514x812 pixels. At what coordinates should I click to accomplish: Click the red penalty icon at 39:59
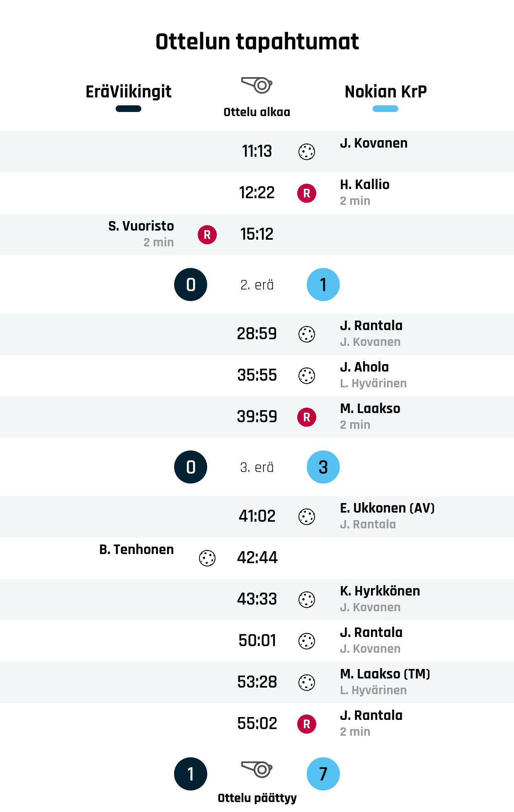click(307, 417)
